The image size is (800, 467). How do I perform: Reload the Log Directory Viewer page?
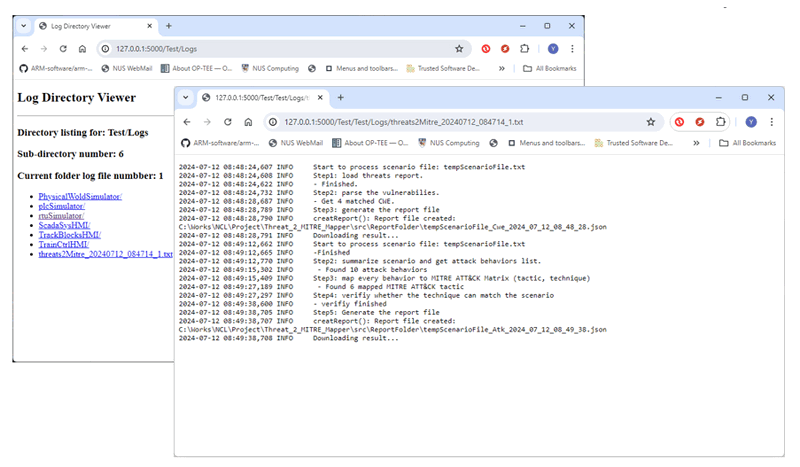click(x=63, y=49)
